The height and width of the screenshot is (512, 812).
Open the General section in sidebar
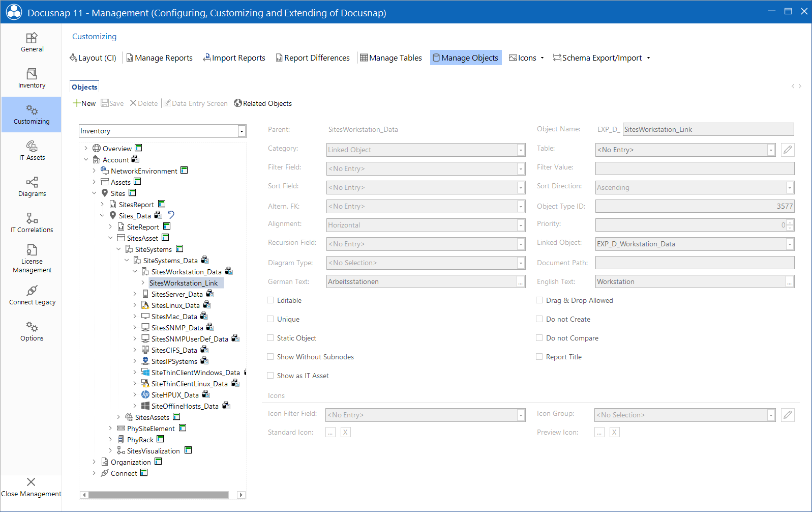[x=32, y=43]
